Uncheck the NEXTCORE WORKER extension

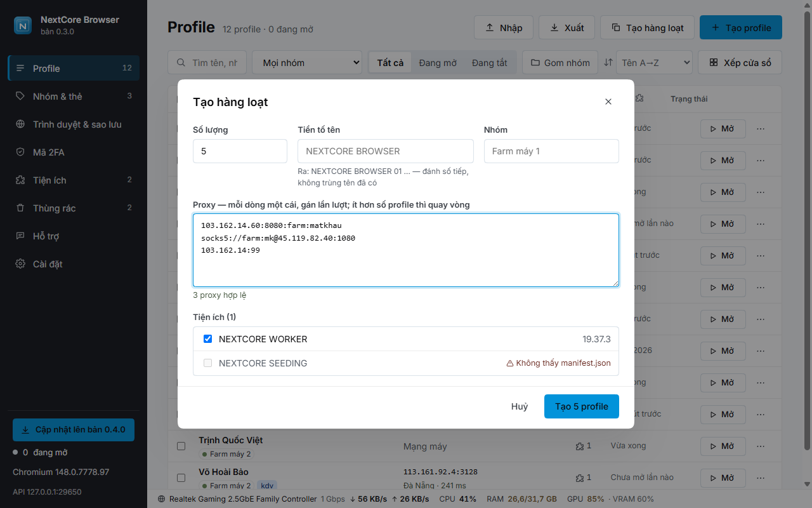[x=207, y=339]
